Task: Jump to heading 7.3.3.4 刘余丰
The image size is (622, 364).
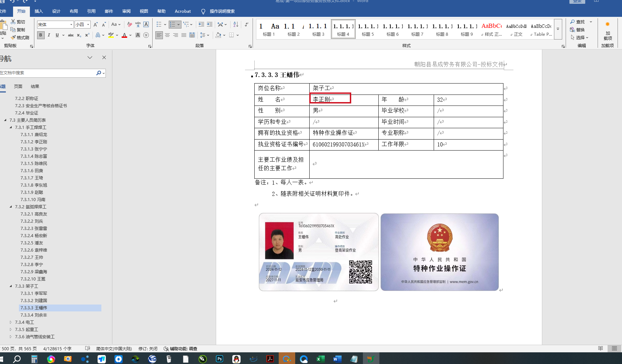Action: pyautogui.click(x=34, y=315)
